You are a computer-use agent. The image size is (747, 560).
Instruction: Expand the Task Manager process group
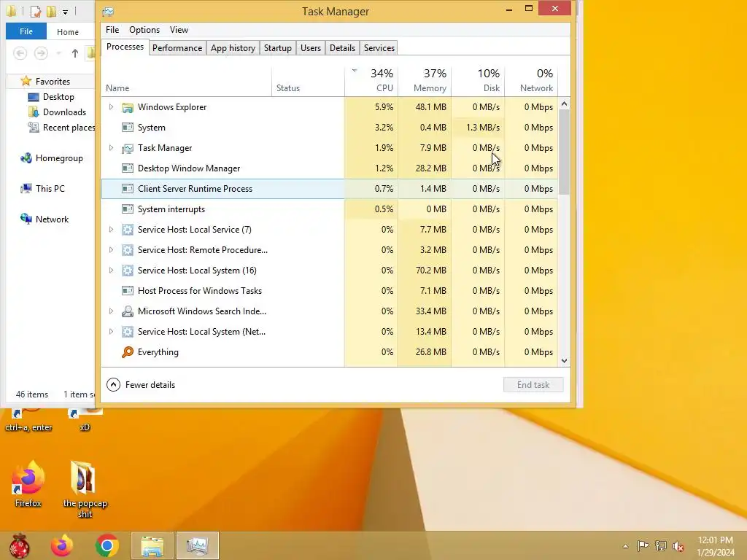[x=111, y=148]
